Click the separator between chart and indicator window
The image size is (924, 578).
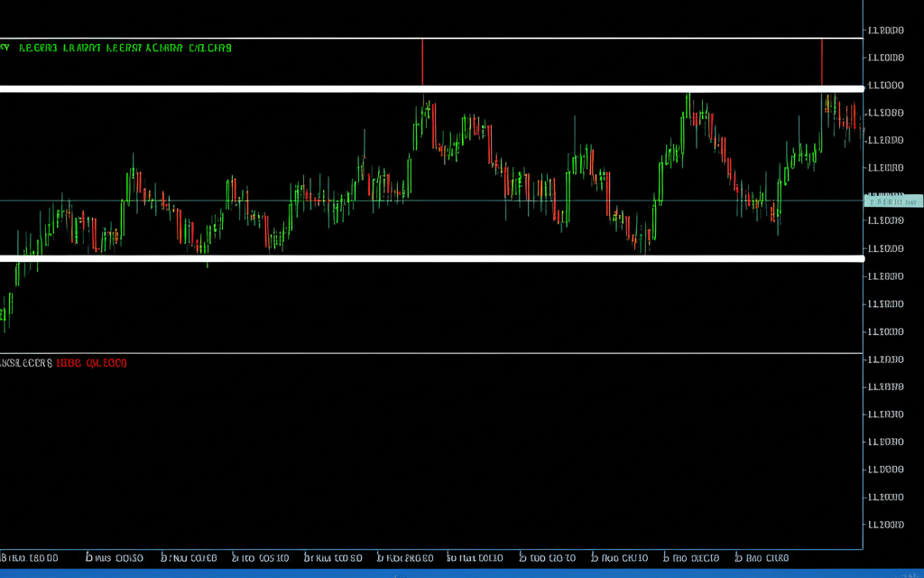point(431,353)
